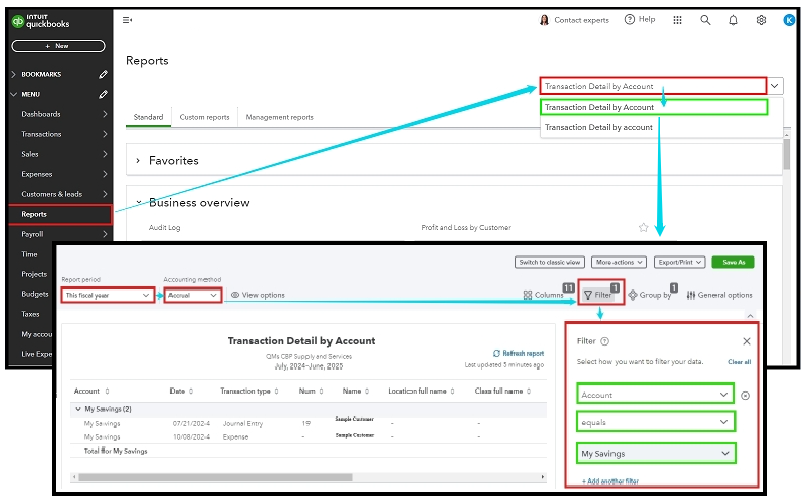The height and width of the screenshot is (503, 807).
Task: Sort by Num column arrows
Action: coord(322,391)
